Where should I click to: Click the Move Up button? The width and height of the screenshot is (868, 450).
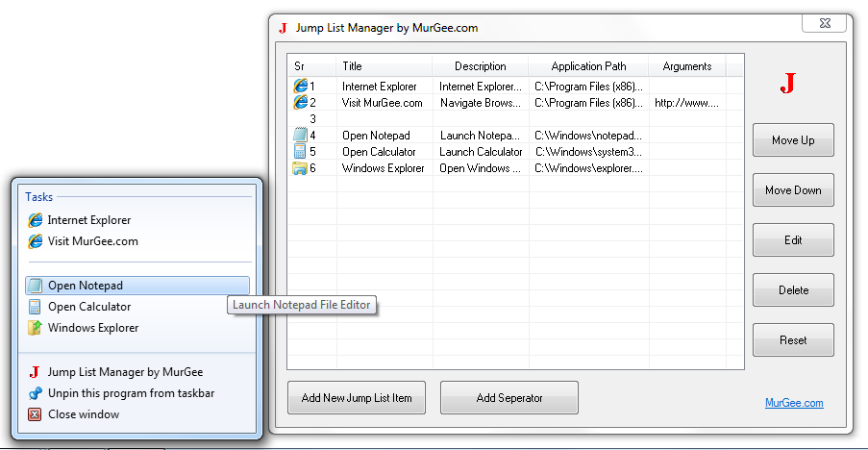coord(793,140)
